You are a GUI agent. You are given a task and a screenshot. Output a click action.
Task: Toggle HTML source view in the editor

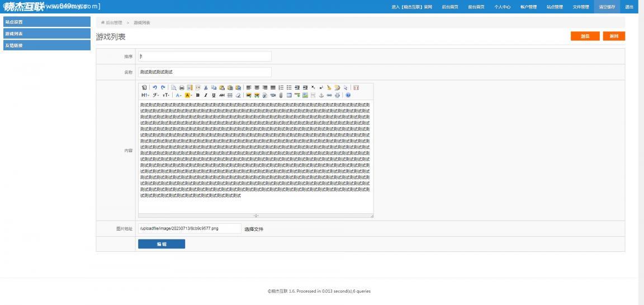(144, 87)
